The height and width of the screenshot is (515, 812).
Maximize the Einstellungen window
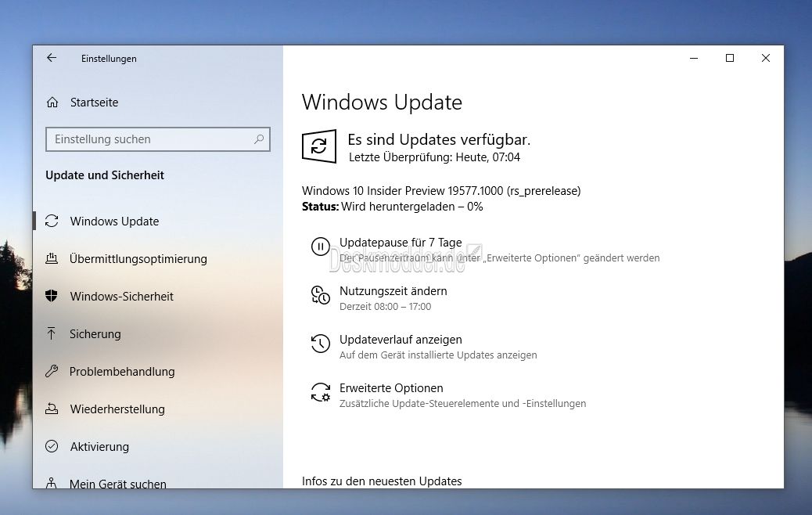pos(730,58)
